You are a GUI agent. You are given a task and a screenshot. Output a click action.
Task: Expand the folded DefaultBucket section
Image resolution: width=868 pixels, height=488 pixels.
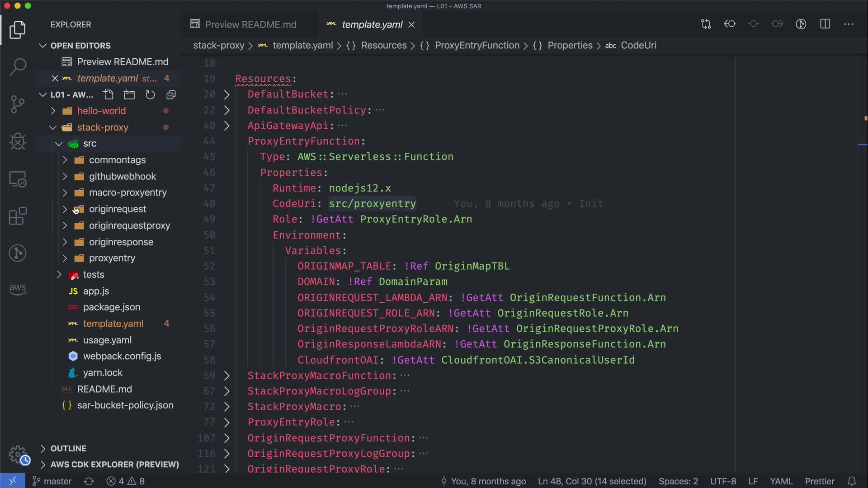point(226,94)
